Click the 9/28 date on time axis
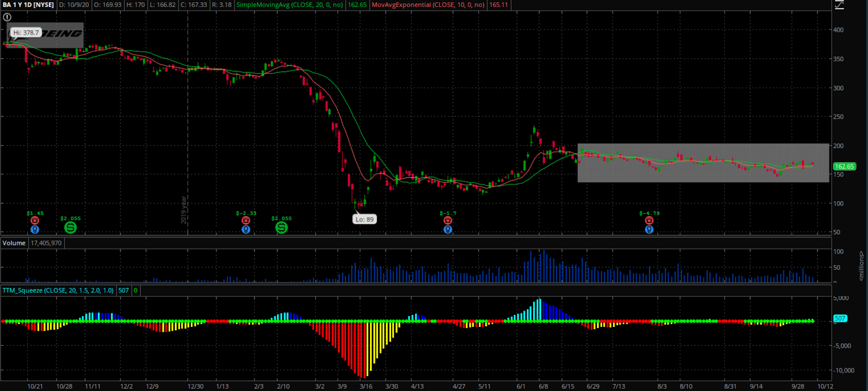 (x=797, y=387)
